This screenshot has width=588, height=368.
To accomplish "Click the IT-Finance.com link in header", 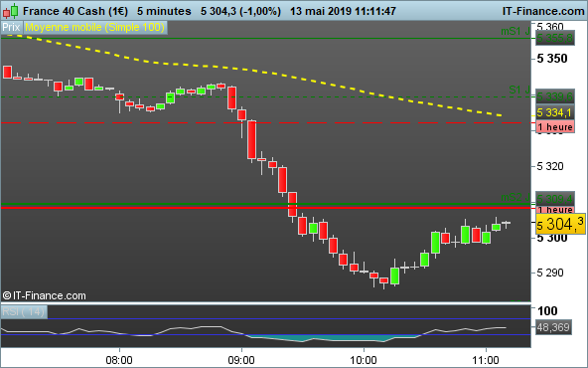I will (x=543, y=11).
